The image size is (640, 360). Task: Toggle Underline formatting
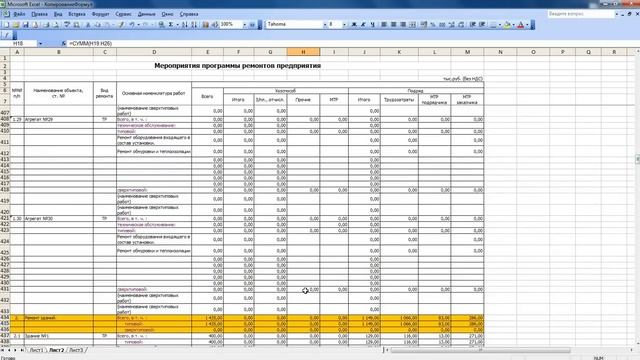373,25
